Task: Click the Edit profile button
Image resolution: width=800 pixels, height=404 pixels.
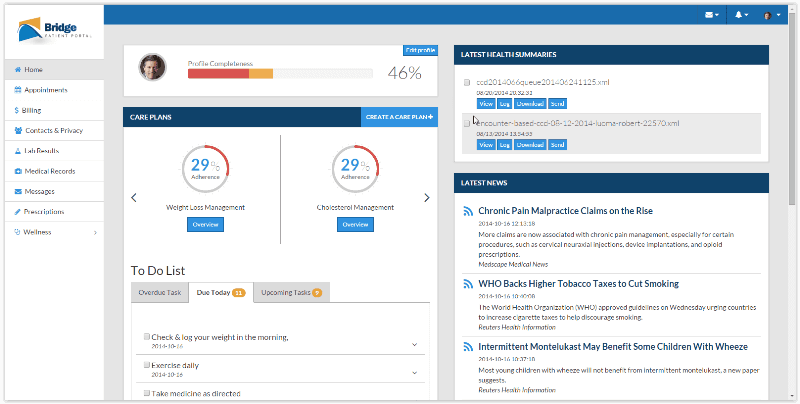Action: coord(420,50)
